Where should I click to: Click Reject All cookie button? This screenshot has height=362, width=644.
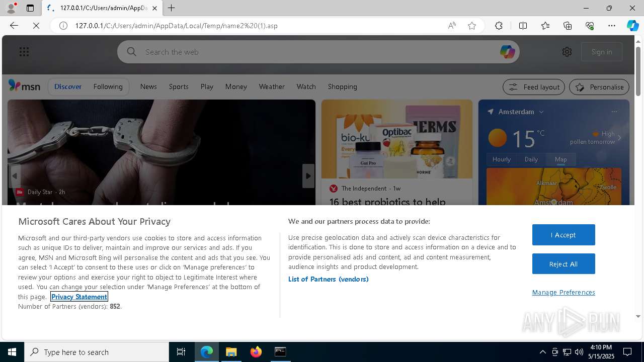point(563,264)
